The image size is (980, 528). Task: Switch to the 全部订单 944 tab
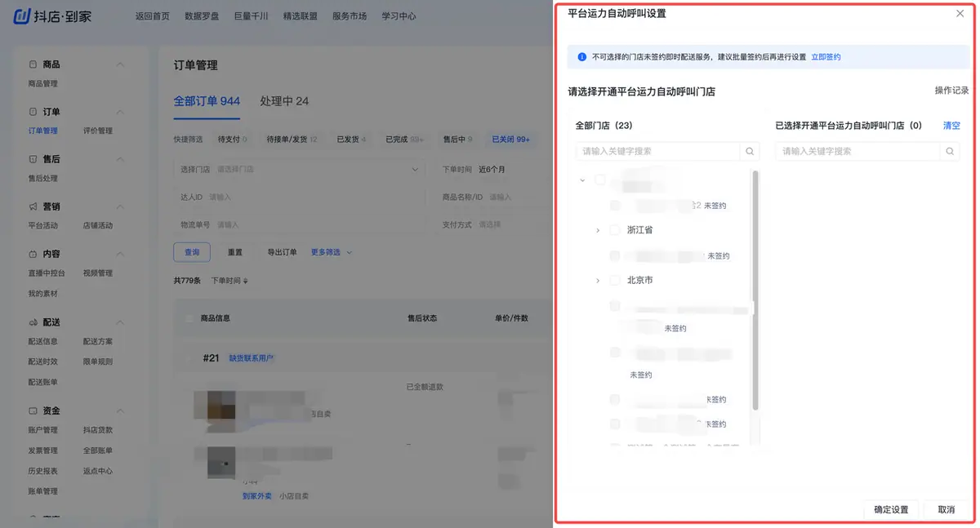pos(207,101)
